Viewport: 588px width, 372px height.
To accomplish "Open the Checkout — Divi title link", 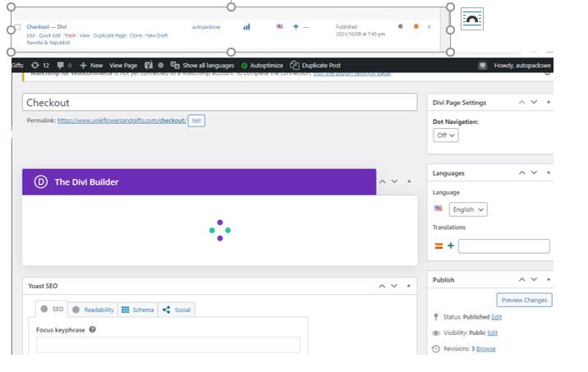I will (47, 26).
